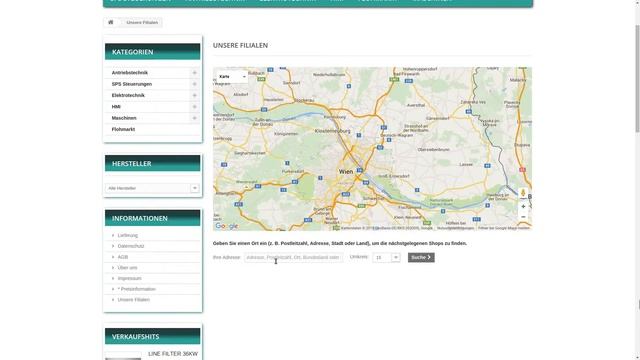Open the Lieferung information link
640x360 pixels.
coord(128,236)
